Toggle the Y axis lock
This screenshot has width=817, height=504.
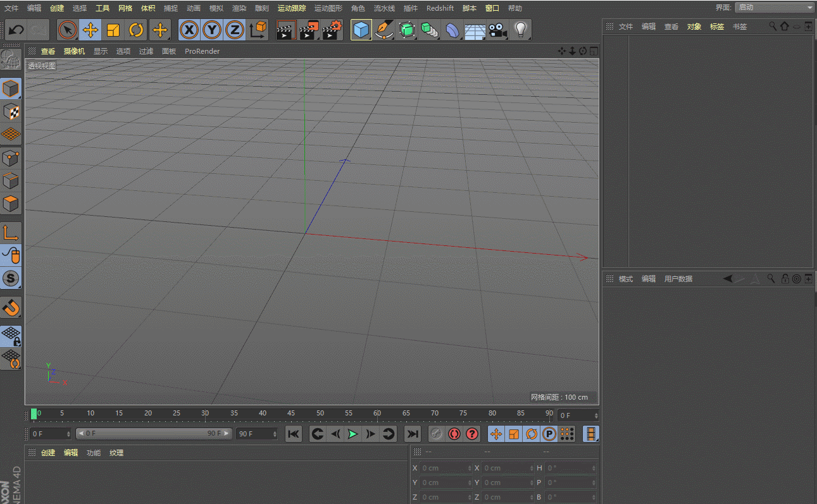pos(212,30)
